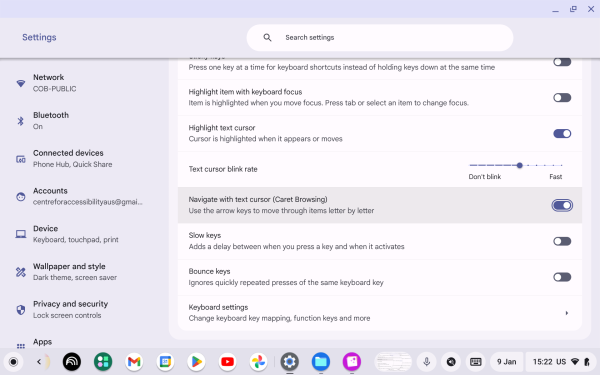Click the Search settings field
Image resolution: width=600 pixels, height=375 pixels.
pyautogui.click(x=380, y=38)
